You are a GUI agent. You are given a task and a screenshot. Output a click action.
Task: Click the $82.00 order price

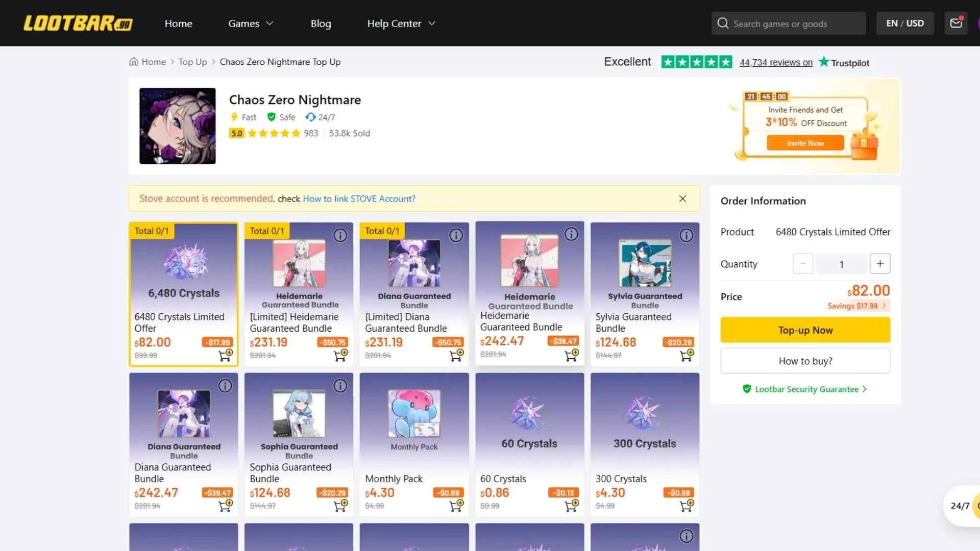[869, 291]
